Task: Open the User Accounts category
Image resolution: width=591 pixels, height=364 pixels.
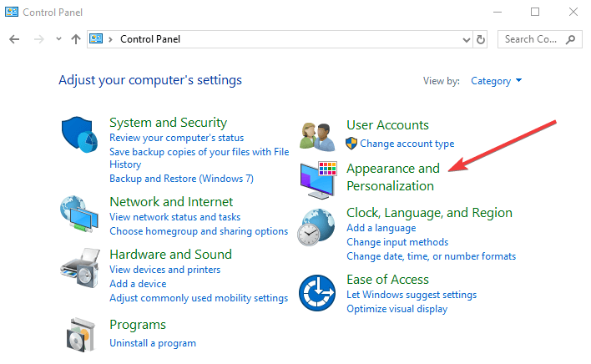Action: [387, 125]
